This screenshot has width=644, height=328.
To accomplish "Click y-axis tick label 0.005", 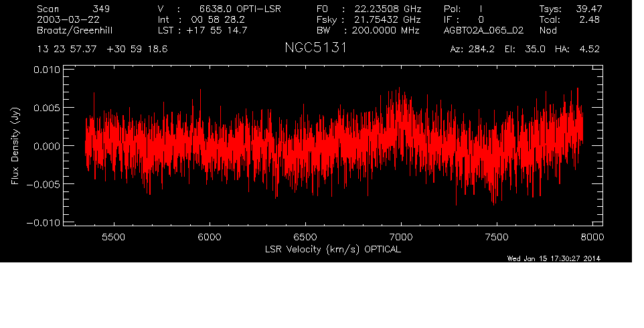I will [47, 108].
